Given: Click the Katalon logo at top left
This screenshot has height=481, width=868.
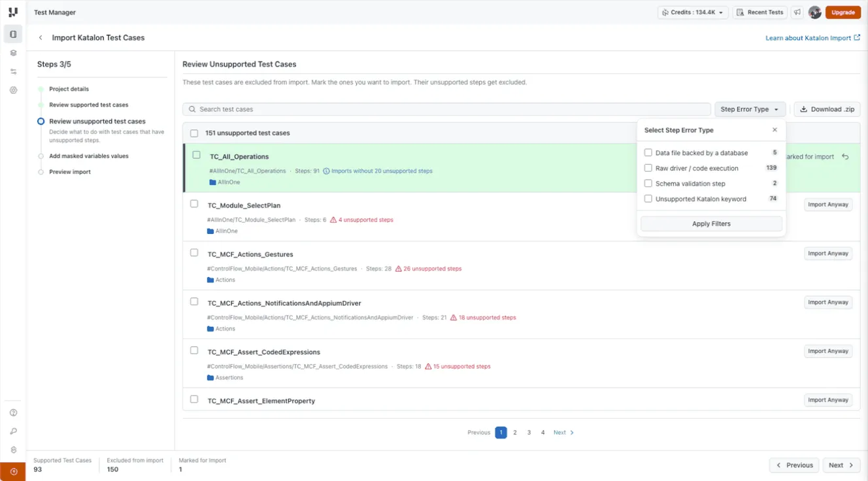Looking at the screenshot, I should tap(13, 12).
